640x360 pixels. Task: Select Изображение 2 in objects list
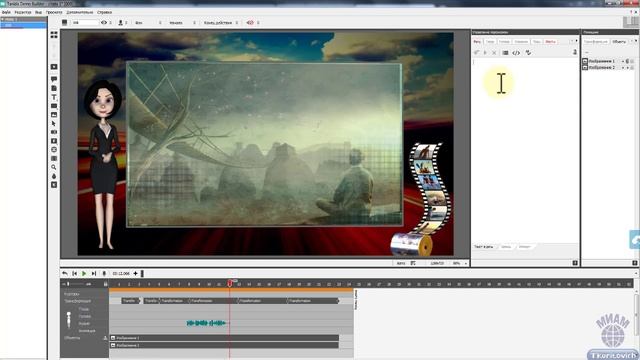[602, 67]
